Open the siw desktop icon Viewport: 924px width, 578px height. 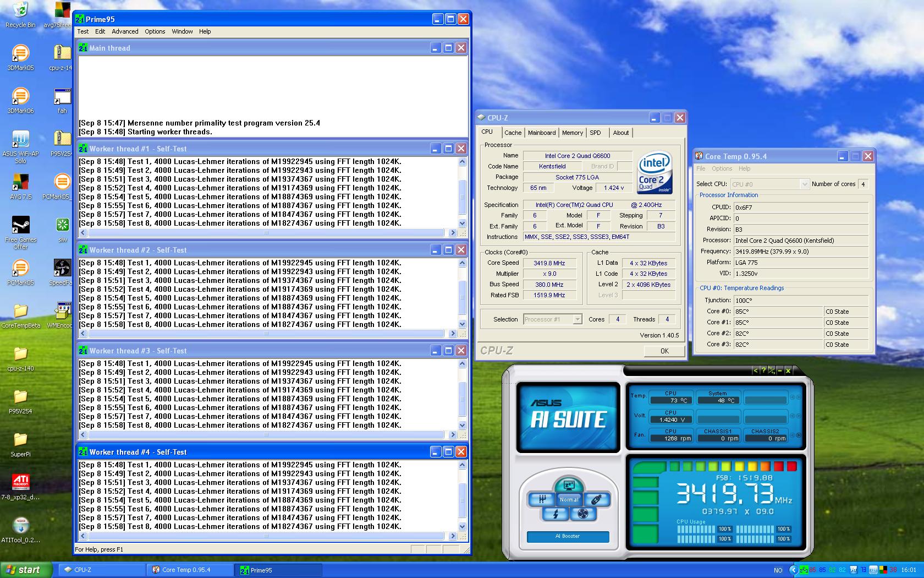click(x=62, y=229)
